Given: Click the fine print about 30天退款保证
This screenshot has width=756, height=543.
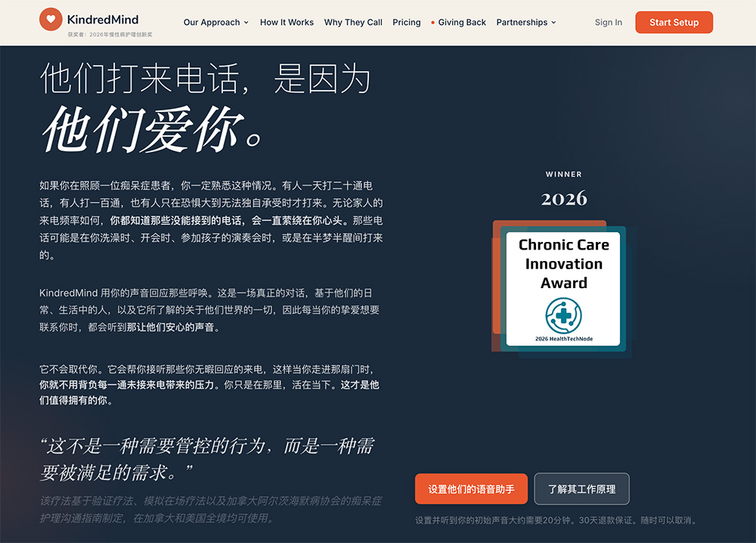Looking at the screenshot, I should (556, 520).
